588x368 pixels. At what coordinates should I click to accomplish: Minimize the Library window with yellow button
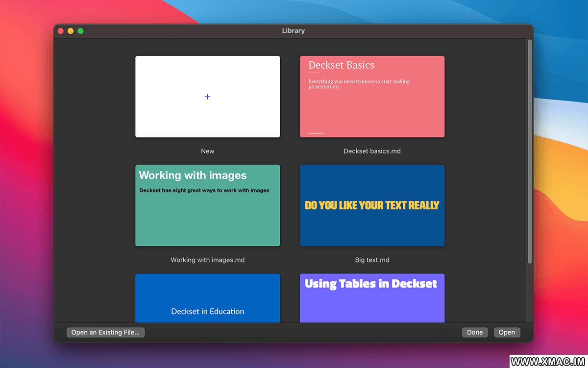pyautogui.click(x=71, y=31)
